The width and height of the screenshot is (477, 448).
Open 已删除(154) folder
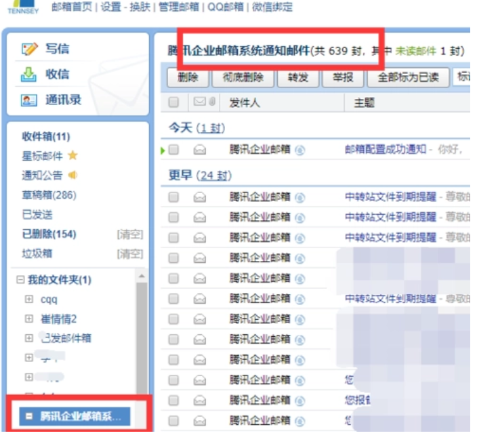[49, 235]
